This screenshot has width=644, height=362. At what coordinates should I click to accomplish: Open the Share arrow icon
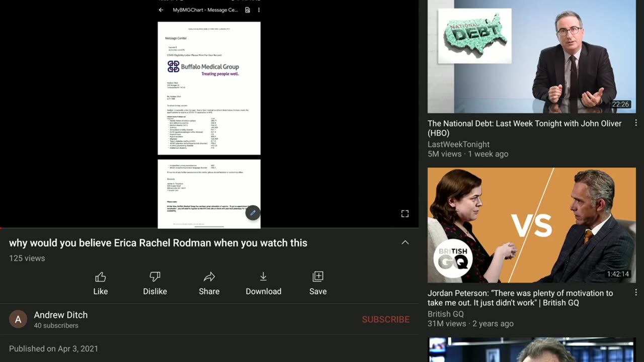tap(209, 277)
